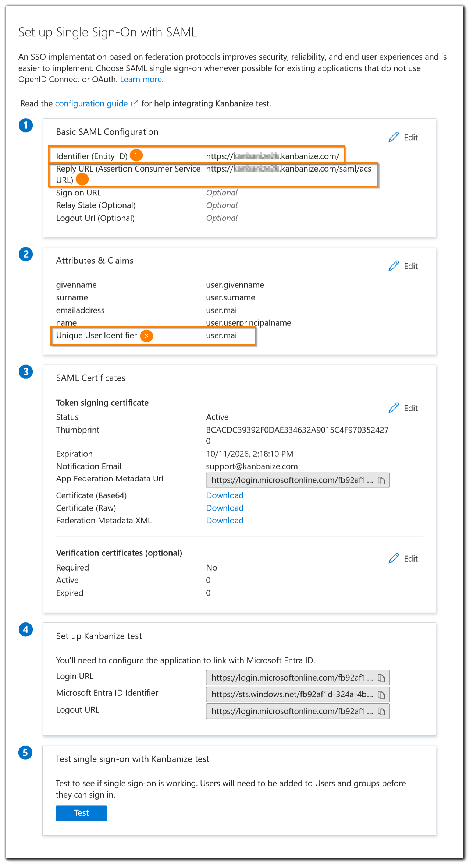
Task: Open the configuration guide link
Action: click(x=91, y=103)
